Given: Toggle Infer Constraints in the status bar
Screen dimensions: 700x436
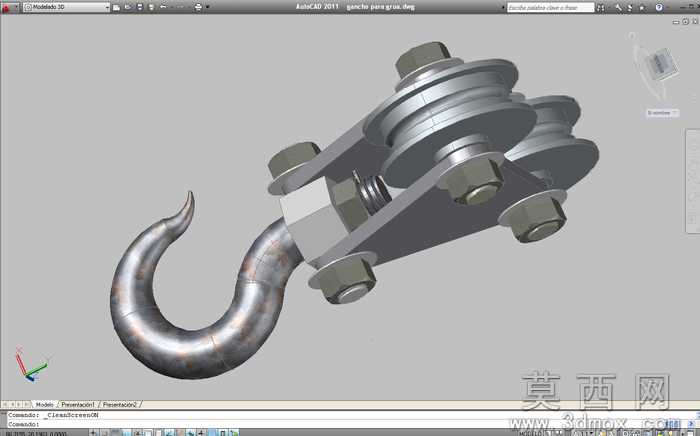Looking at the screenshot, I should [x=94, y=432].
